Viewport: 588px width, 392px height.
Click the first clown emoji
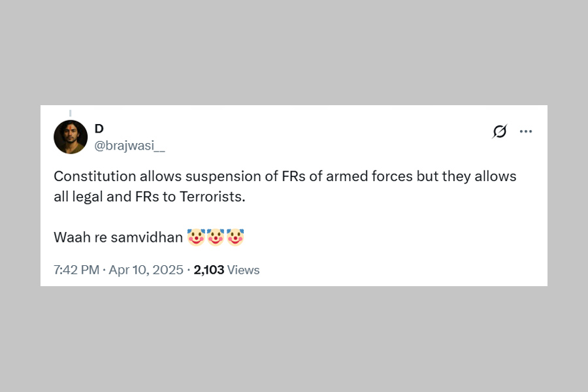point(196,238)
